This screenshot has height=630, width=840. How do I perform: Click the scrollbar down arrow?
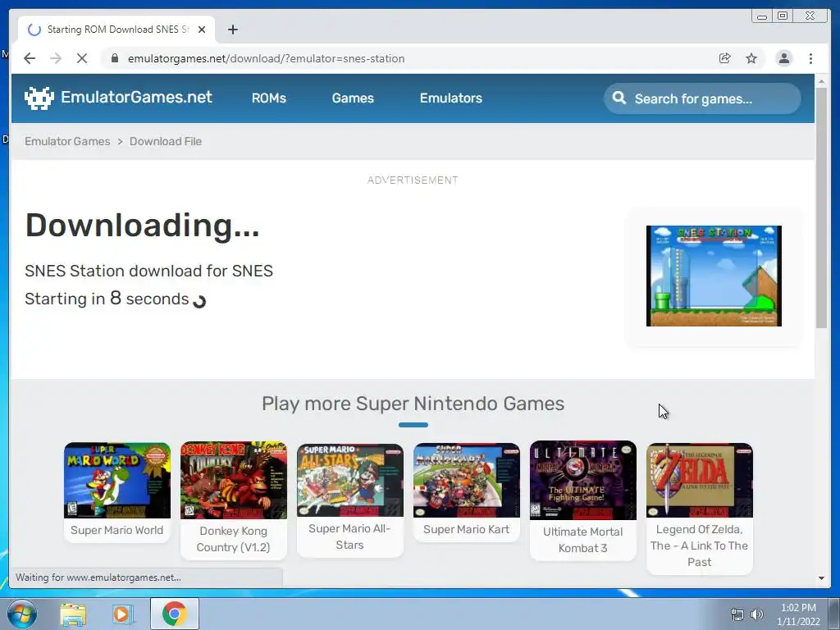[x=821, y=578]
